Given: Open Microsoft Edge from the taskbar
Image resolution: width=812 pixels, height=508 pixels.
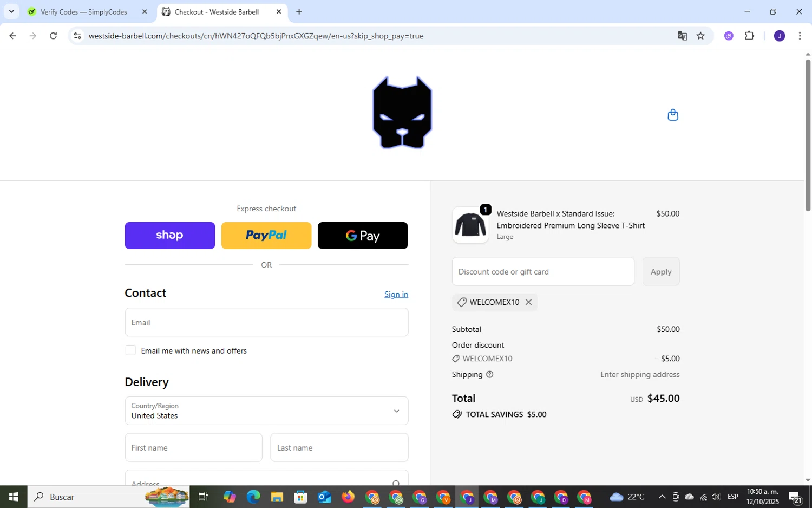Looking at the screenshot, I should (253, 497).
